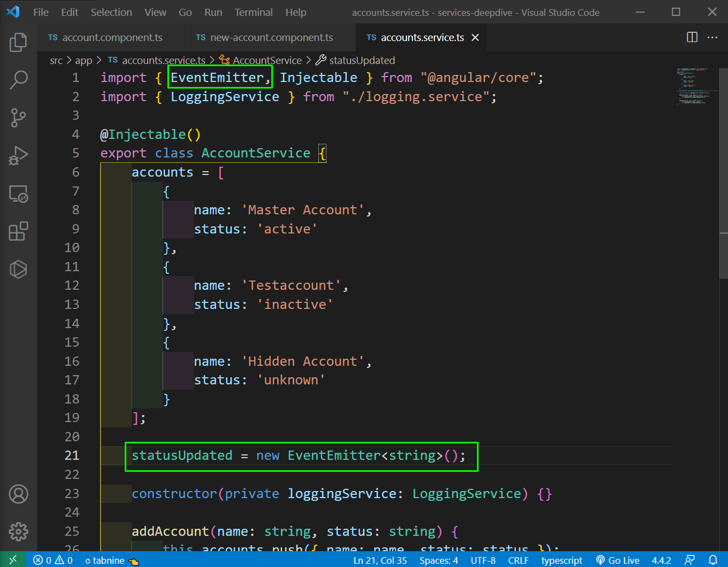Viewport: 728px width, 567px height.
Task: Click addAccount on line 25
Action: pos(170,531)
